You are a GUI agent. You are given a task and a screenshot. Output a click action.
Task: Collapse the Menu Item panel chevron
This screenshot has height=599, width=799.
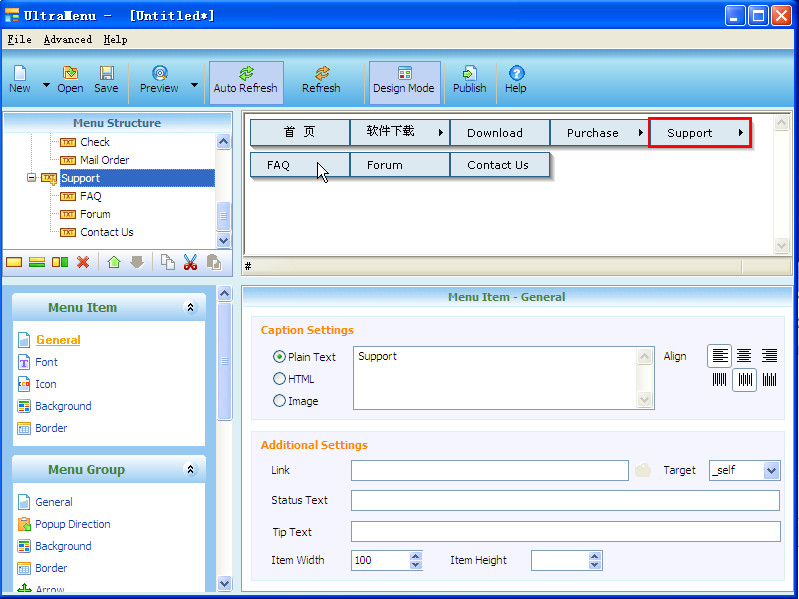click(190, 307)
